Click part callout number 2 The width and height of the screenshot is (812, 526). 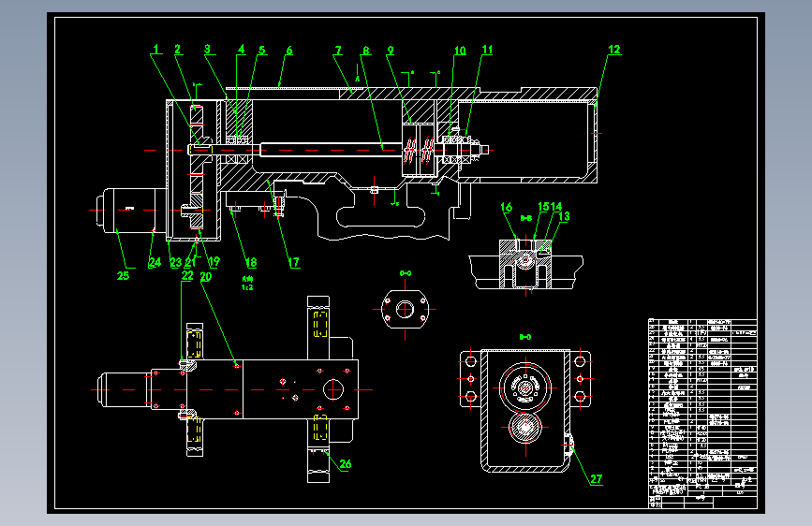pos(178,50)
